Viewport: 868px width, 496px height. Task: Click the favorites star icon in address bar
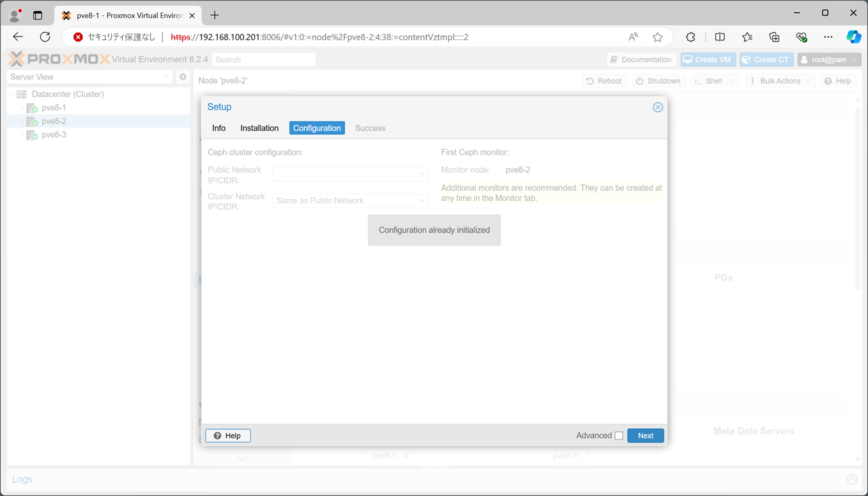coord(657,37)
